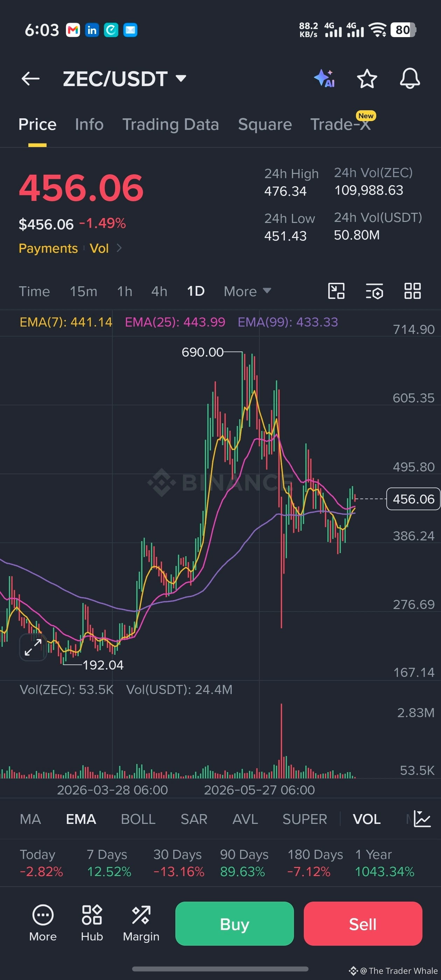Tap the Payments tag link
441x980 pixels.
[48, 248]
